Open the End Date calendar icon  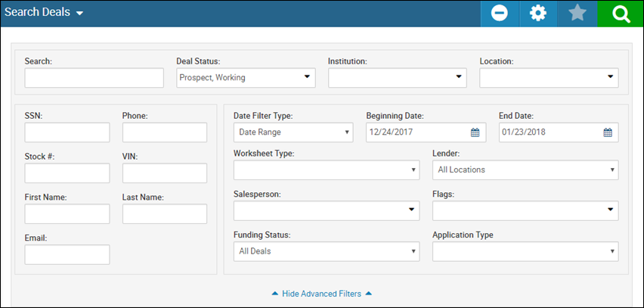[608, 133]
